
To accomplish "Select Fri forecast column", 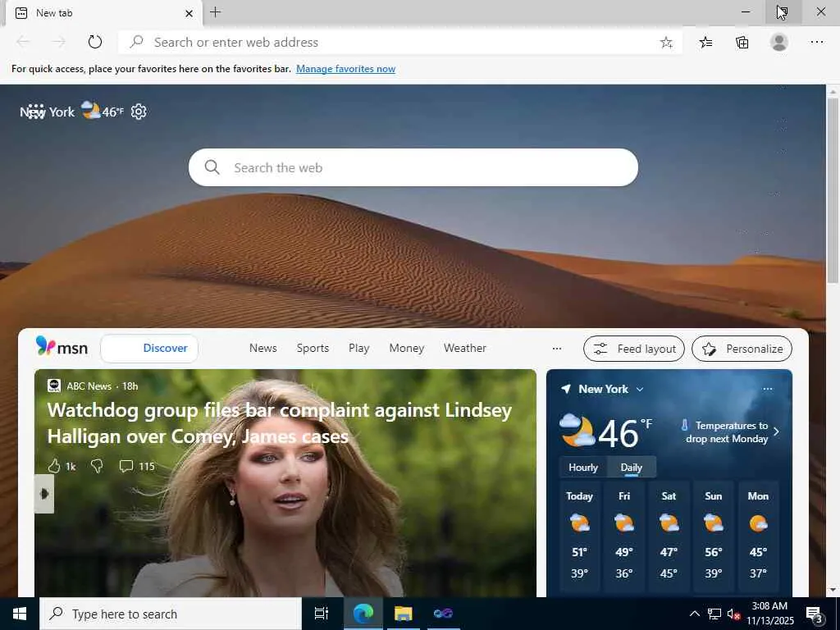I will [624, 536].
